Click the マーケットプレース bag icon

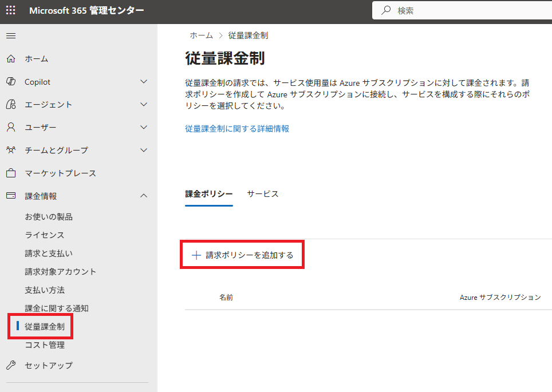(11, 173)
